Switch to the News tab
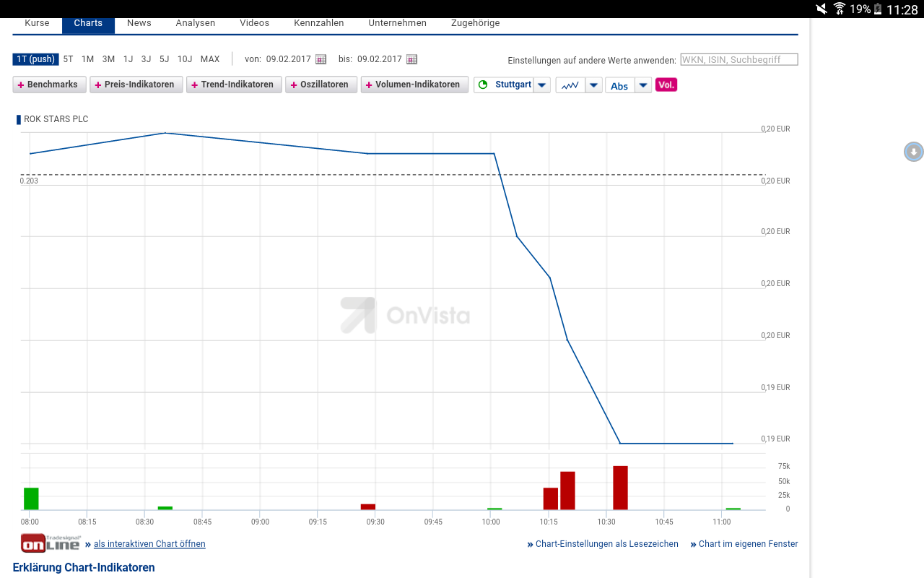Screen dimensions: 924x578 coord(139,23)
